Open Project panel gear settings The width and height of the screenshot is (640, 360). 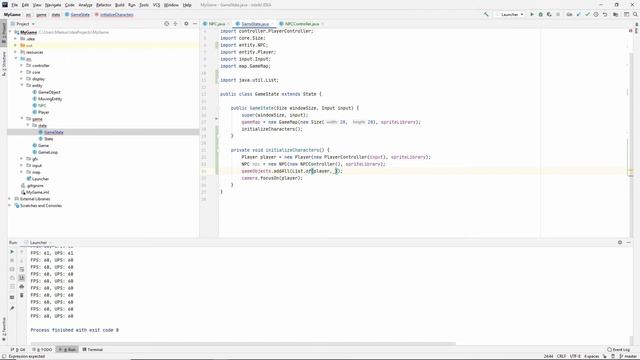click(186, 24)
